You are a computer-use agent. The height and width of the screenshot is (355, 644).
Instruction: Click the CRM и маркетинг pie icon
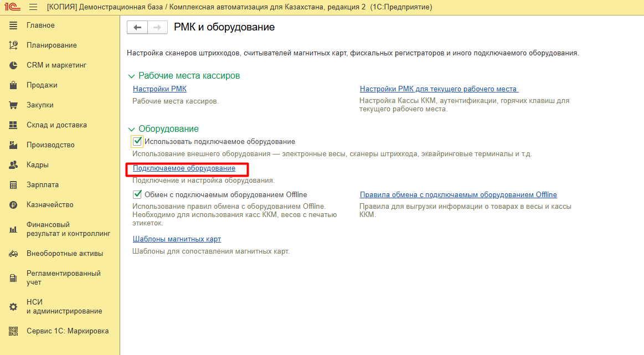(14, 65)
